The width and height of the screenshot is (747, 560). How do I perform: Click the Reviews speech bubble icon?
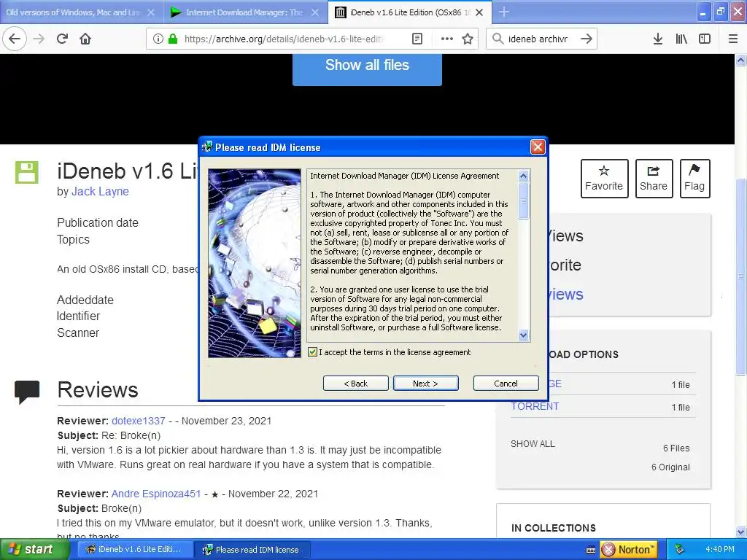(27, 392)
